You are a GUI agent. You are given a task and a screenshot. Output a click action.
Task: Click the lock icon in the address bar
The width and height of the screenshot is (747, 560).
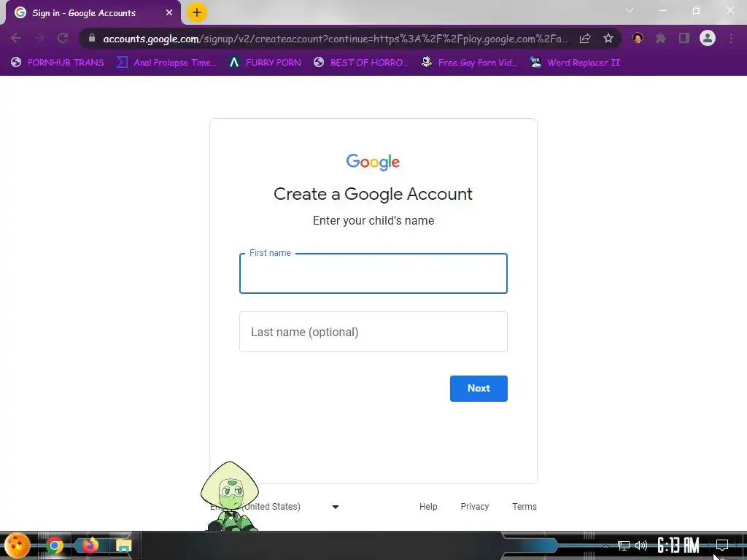point(92,38)
